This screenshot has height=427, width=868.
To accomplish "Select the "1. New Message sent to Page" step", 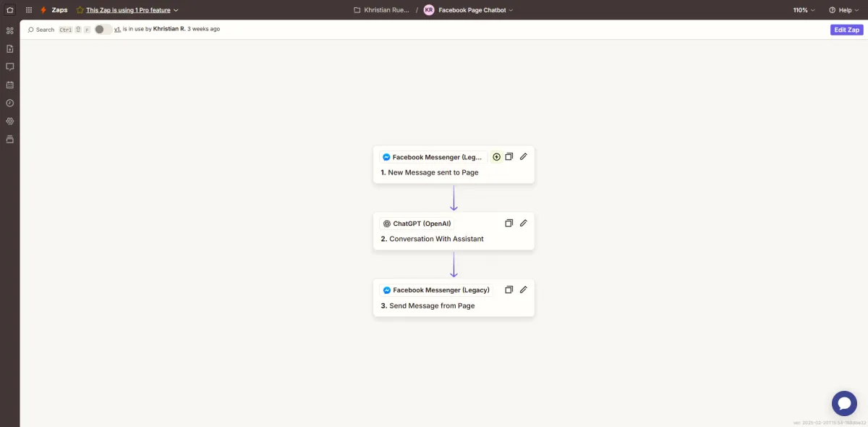I will coord(430,173).
